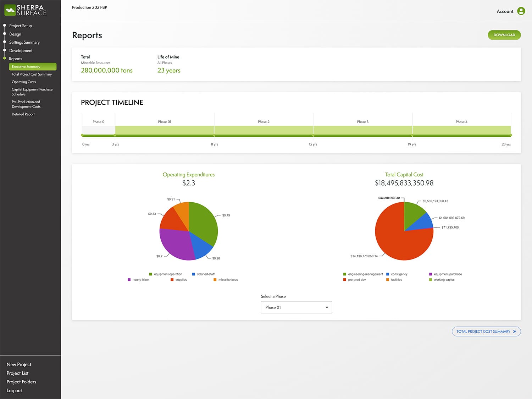Screen dimensions: 532x399
Task: Click the DOWNLOAD button
Action: 504,35
